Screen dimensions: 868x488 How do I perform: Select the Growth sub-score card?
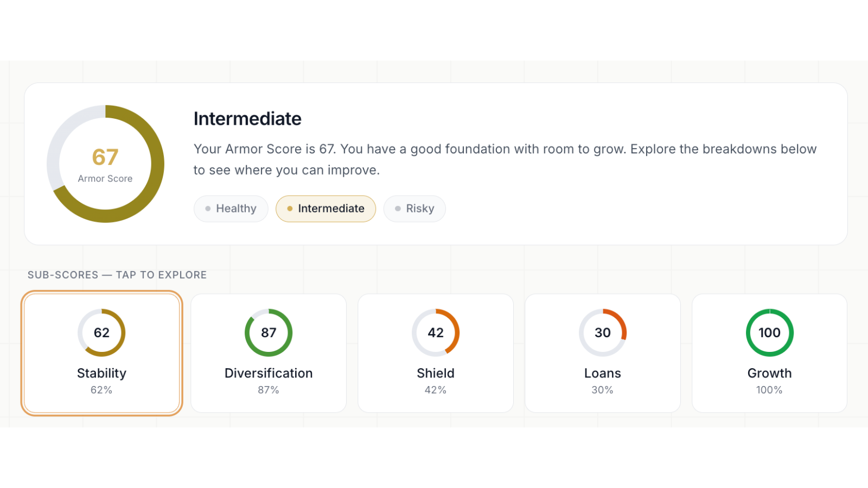coord(769,352)
